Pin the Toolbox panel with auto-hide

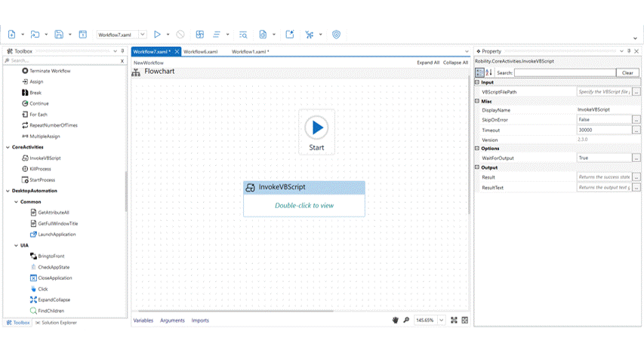pyautogui.click(x=122, y=51)
